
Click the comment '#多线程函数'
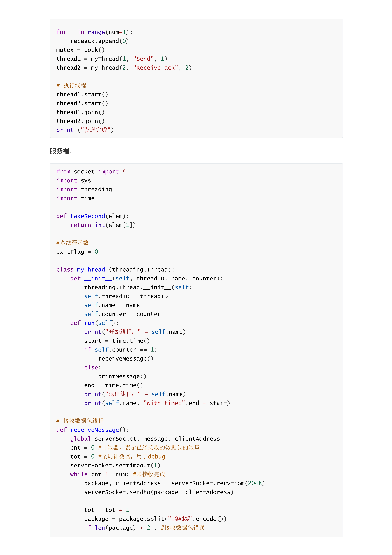pyautogui.click(x=72, y=243)
